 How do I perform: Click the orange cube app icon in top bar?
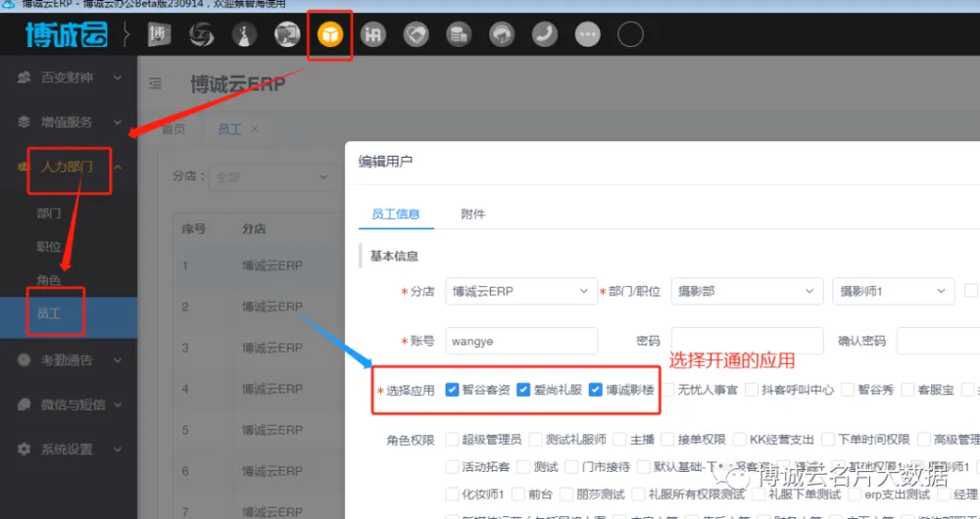click(330, 36)
